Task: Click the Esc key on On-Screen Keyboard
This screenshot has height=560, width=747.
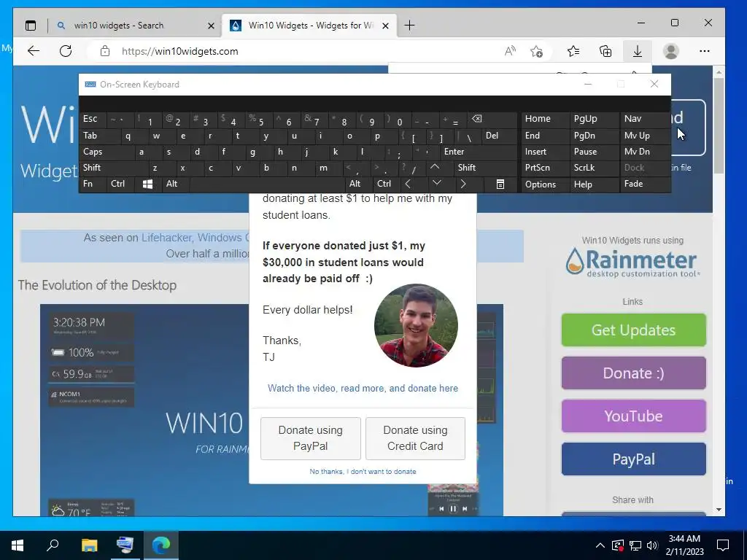Action: (93, 119)
